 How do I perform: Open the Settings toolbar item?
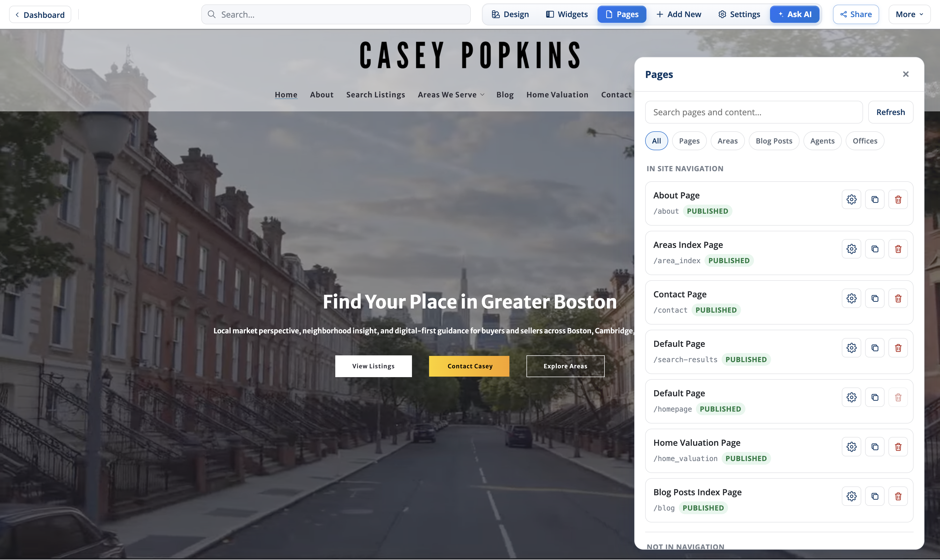tap(739, 14)
